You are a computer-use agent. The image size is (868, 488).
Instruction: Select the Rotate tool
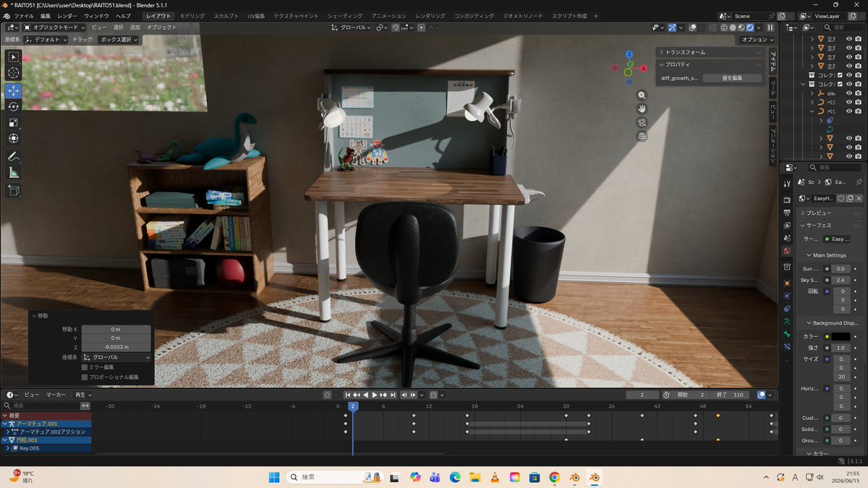click(x=14, y=106)
